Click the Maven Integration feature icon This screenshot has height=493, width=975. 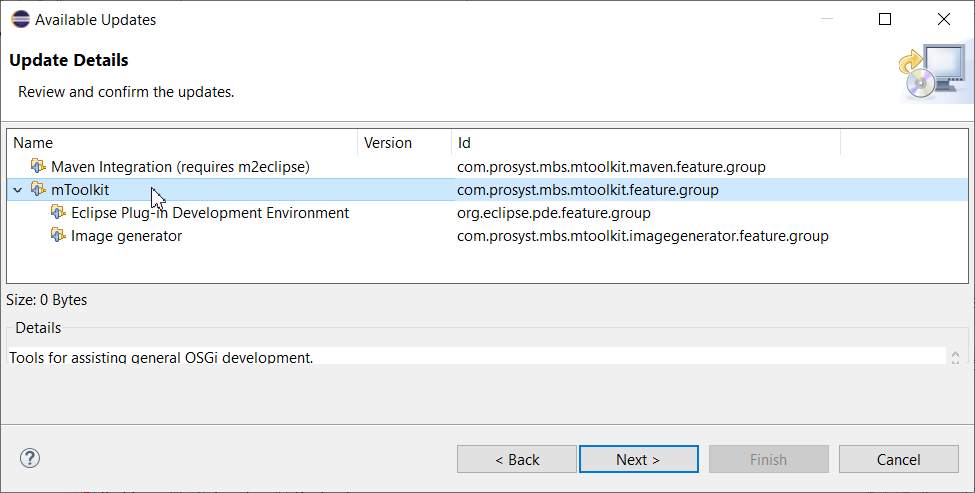[x=38, y=166]
